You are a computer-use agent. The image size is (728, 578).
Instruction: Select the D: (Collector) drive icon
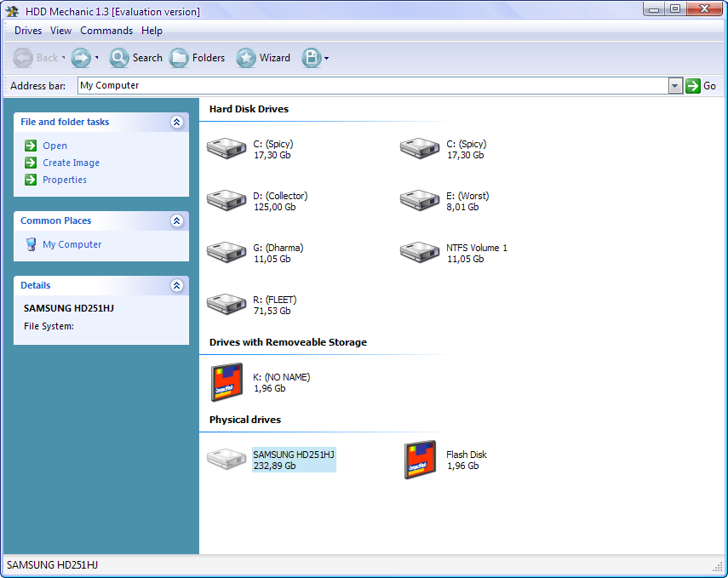226,201
